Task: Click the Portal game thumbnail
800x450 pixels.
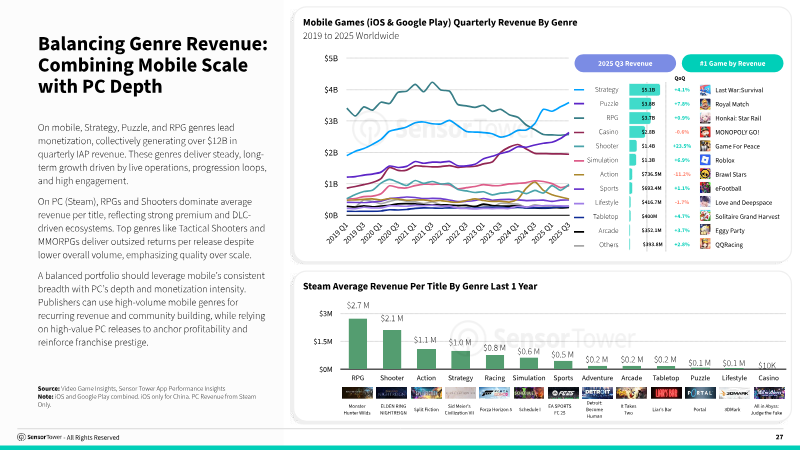Action: click(700, 393)
